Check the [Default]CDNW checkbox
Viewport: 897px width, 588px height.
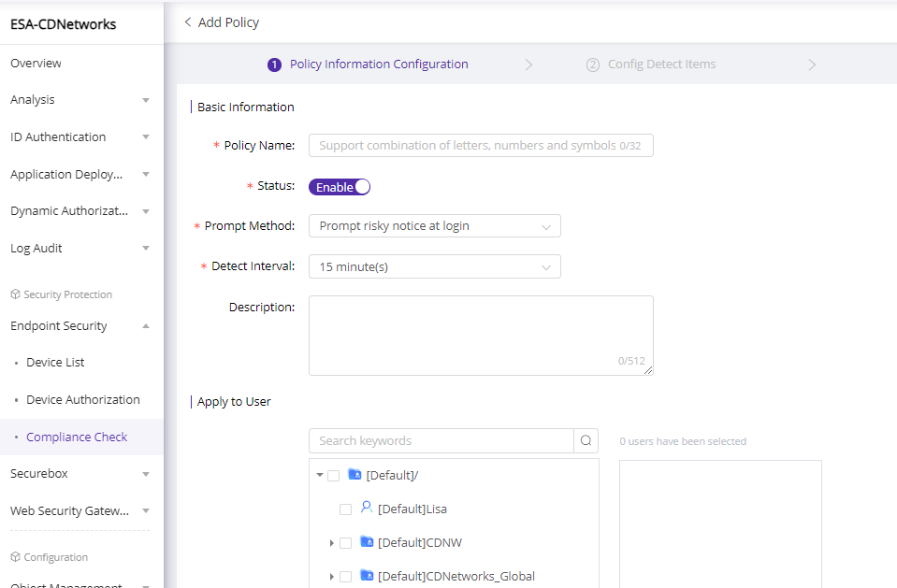coord(345,543)
